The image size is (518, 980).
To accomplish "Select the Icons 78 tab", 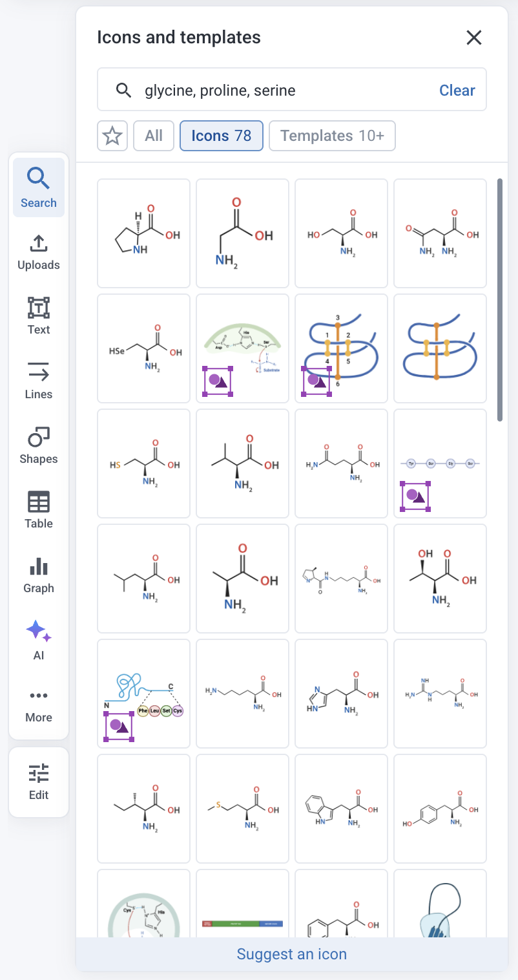I will (x=221, y=136).
